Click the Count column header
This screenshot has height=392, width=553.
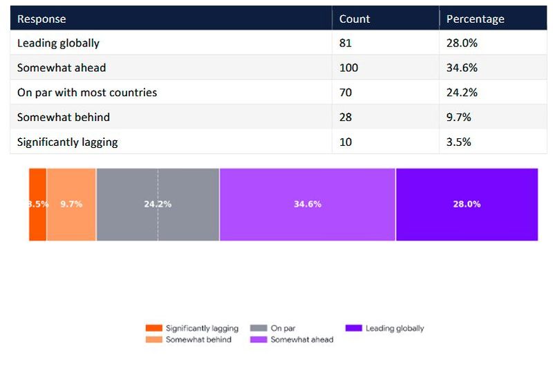[355, 19]
